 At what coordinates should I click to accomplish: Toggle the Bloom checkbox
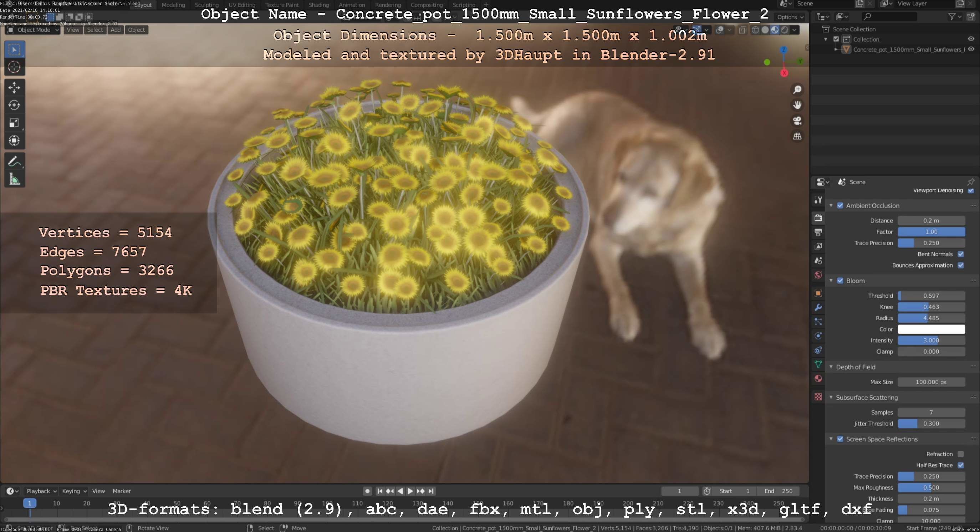click(840, 281)
